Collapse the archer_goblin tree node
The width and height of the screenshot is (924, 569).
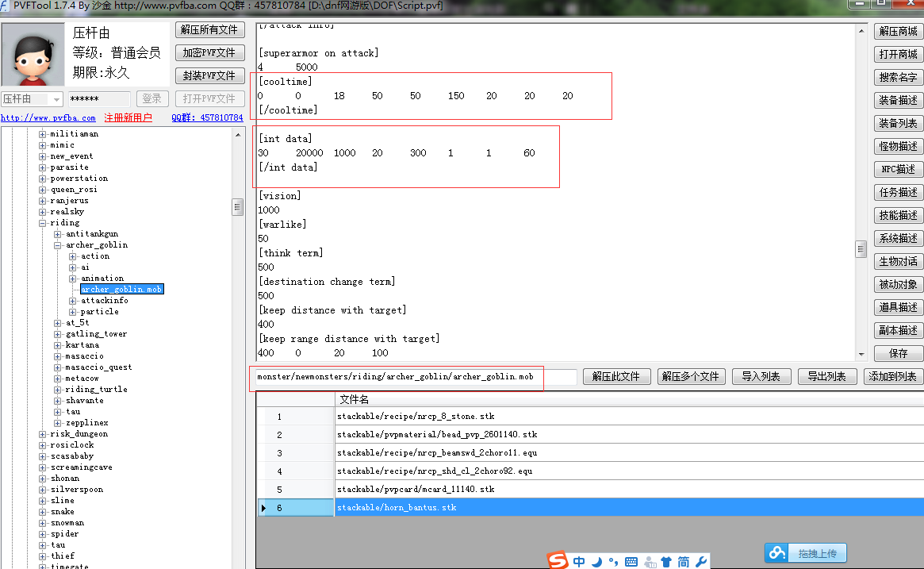[x=58, y=245]
